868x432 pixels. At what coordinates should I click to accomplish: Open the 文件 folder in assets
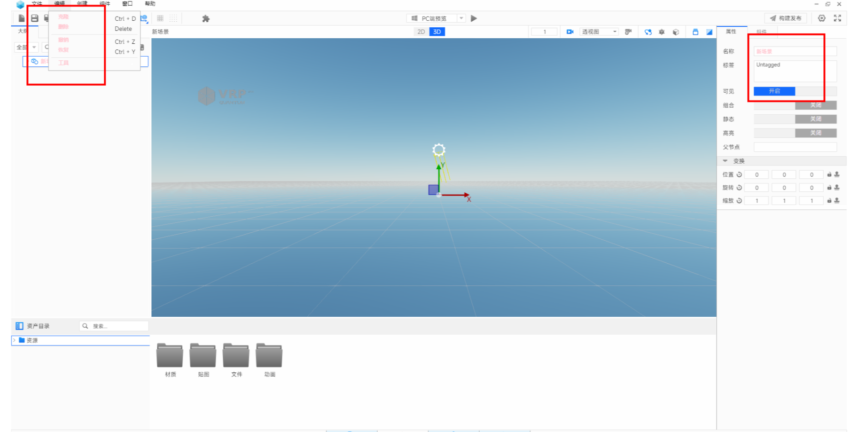click(236, 360)
